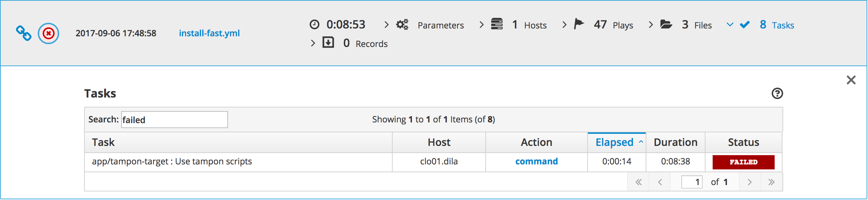Expand the Parameters section chevron
The image size is (868, 200).
[x=386, y=25]
